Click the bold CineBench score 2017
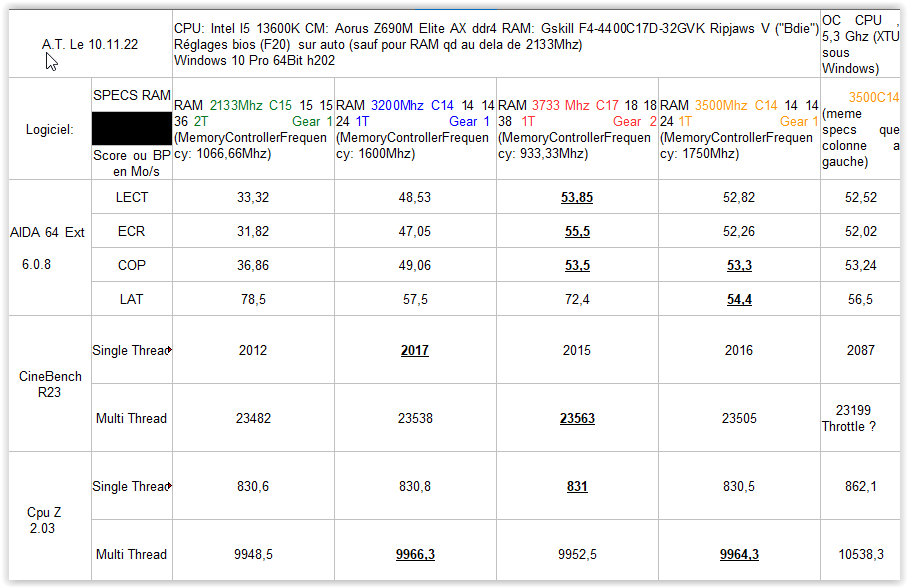Viewport: 908px width, 588px height. click(415, 350)
